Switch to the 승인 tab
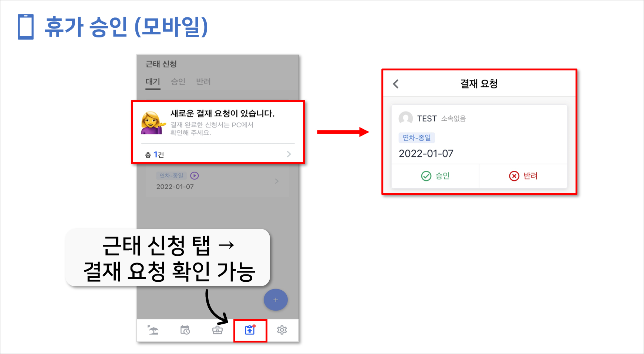This screenshot has height=354, width=644. (x=178, y=82)
